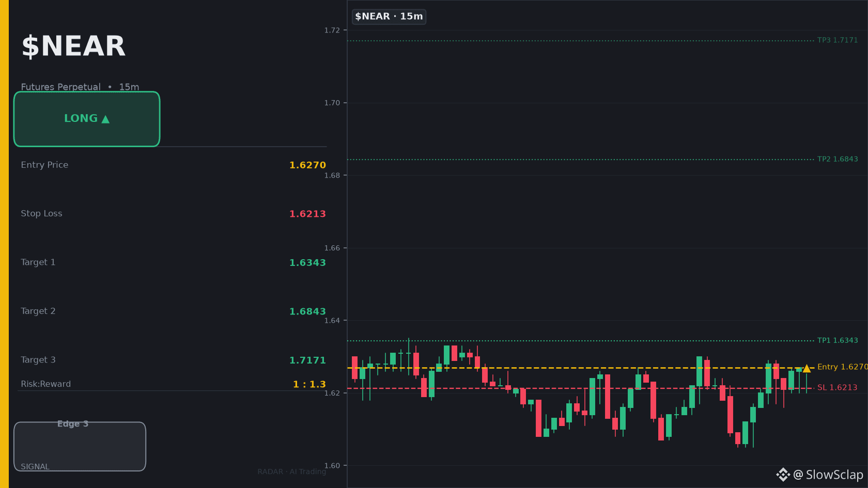Select the 1 : 1.3 risk reward ratio

309,384
